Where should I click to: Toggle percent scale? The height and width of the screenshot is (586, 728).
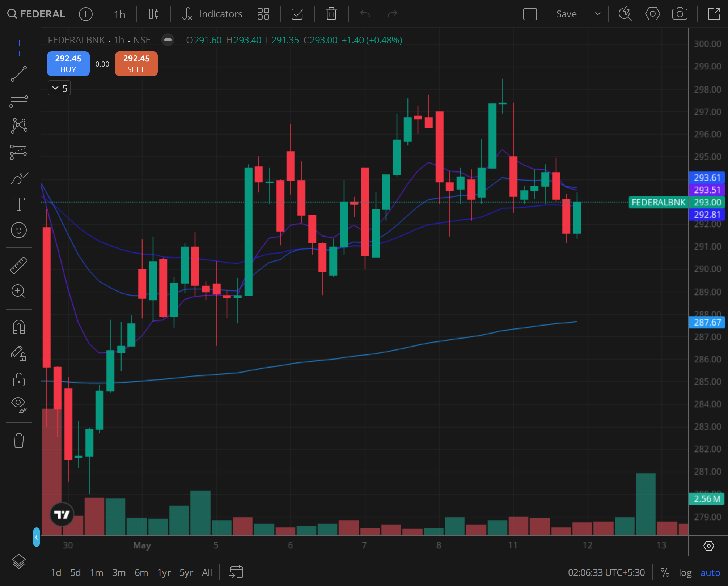coord(665,573)
